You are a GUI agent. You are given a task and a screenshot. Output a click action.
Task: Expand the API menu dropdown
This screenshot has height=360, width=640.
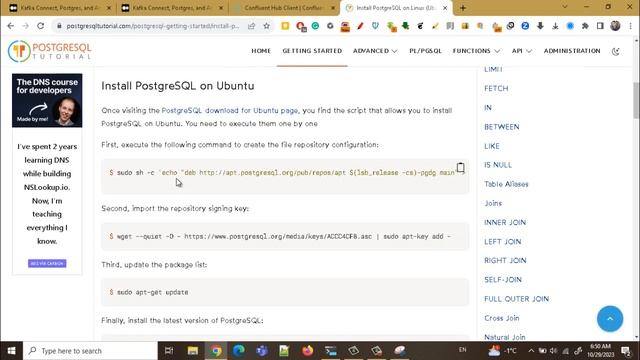point(522,51)
